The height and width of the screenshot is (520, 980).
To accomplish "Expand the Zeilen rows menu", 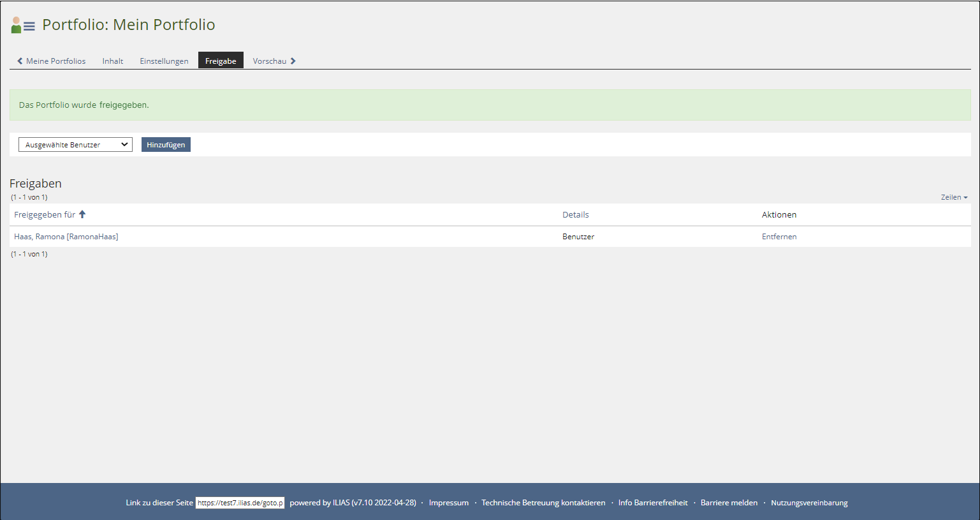I will point(954,197).
